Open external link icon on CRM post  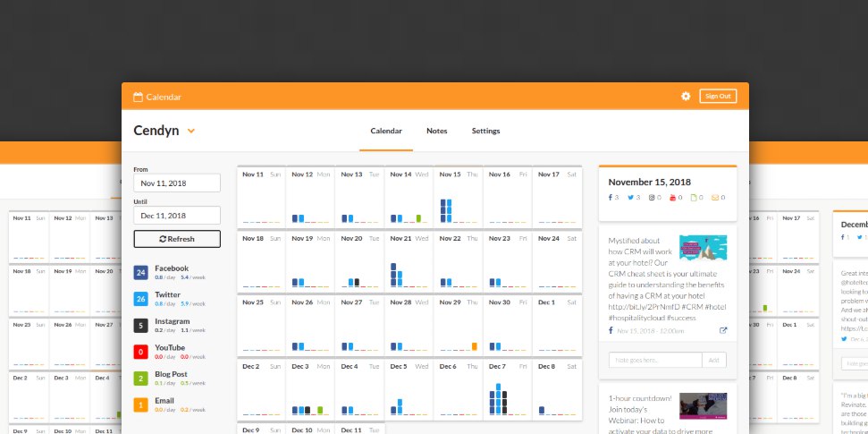[x=723, y=331]
